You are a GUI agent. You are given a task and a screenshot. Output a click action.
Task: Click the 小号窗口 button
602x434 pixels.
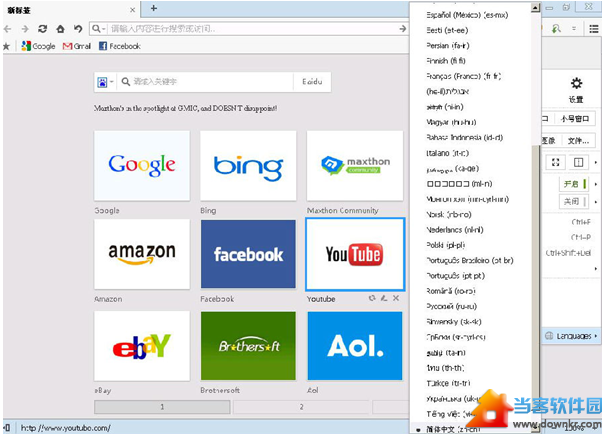pos(575,119)
